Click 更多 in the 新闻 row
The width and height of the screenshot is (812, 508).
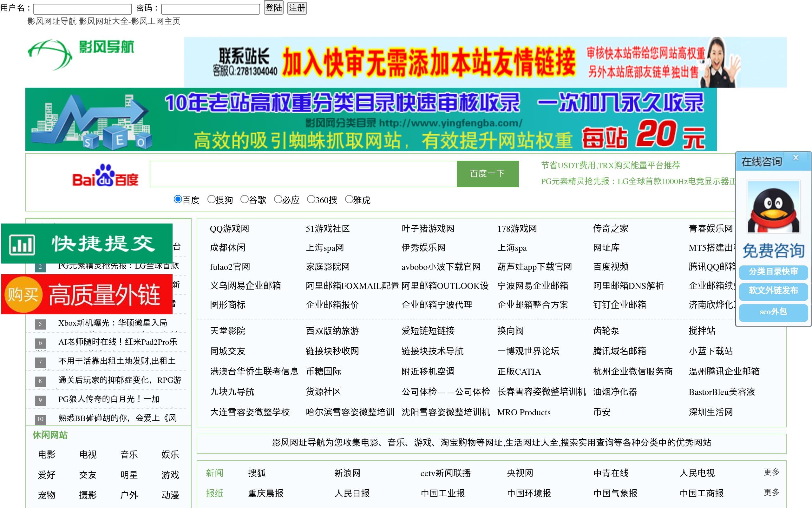coord(771,472)
